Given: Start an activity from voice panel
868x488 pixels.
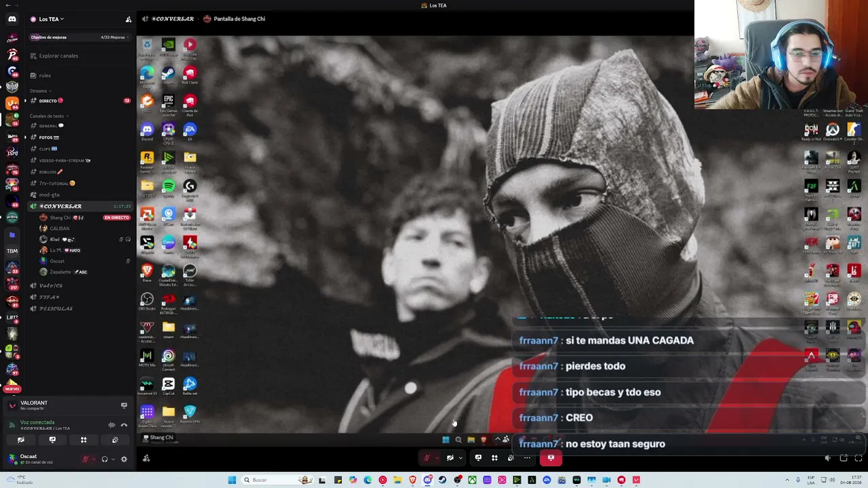Looking at the screenshot, I should click(x=83, y=440).
